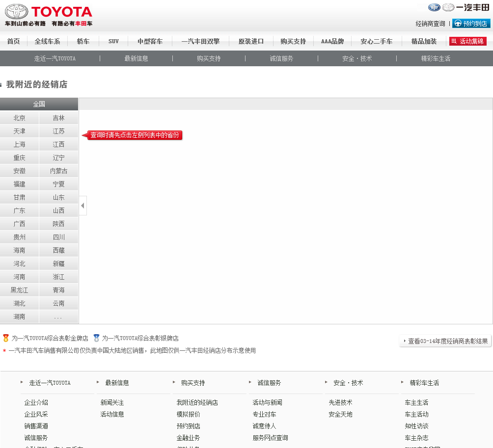
Task: Open footer link 车主杂志
Action: pyautogui.click(x=416, y=438)
